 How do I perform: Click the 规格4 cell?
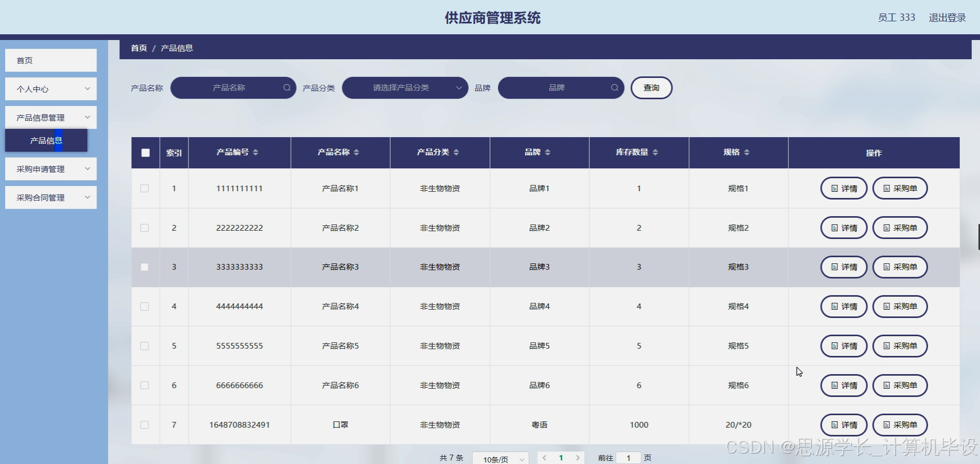pos(739,307)
